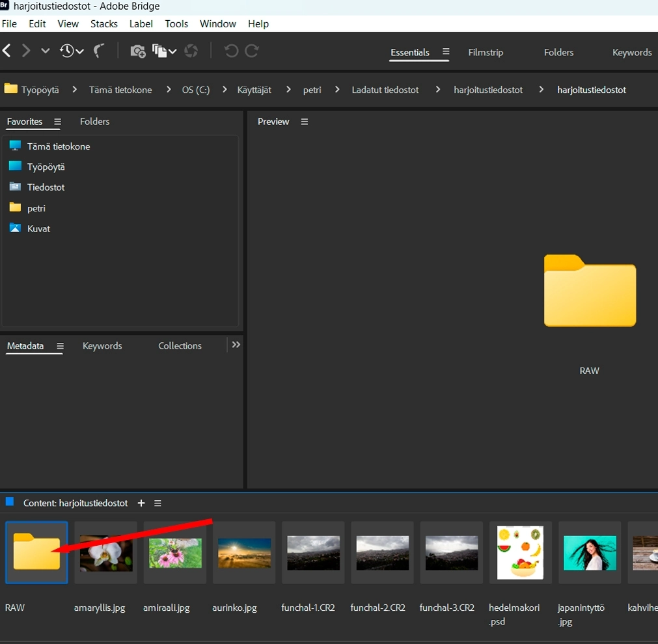Open the recent files clock icon
The width and height of the screenshot is (658, 644).
pyautogui.click(x=68, y=51)
